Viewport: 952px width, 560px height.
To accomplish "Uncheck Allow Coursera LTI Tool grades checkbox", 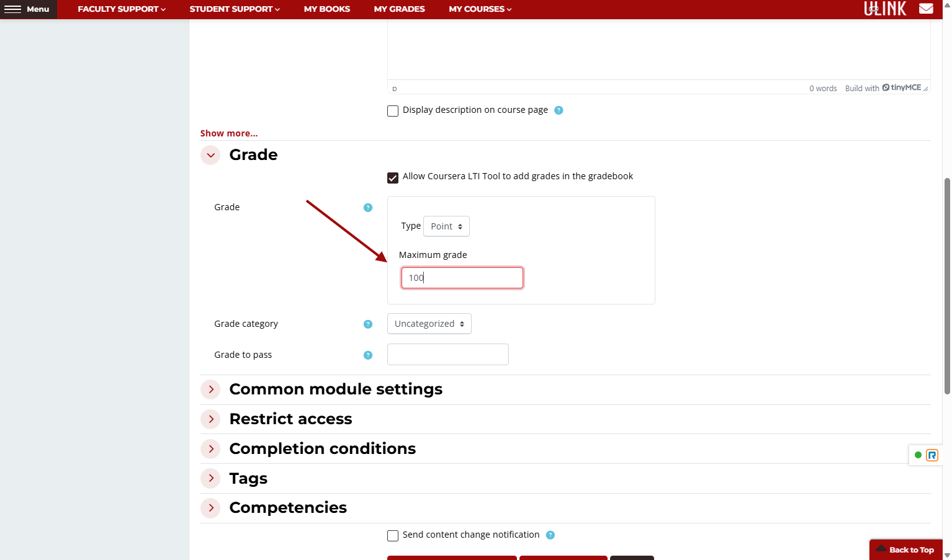I will click(393, 178).
